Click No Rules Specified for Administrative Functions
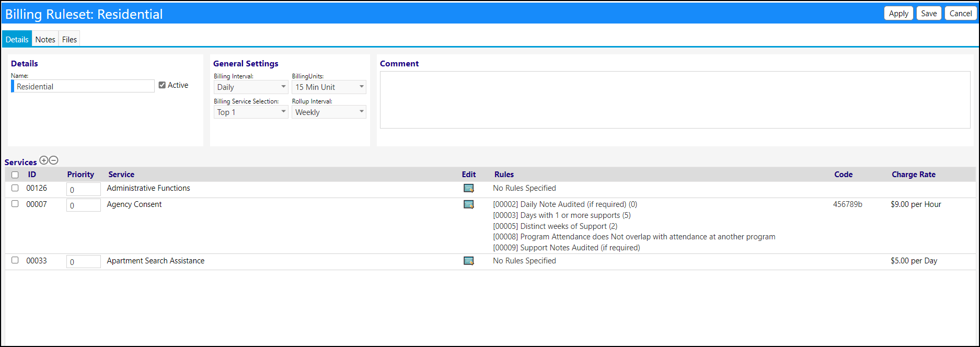The width and height of the screenshot is (980, 347). pos(524,188)
